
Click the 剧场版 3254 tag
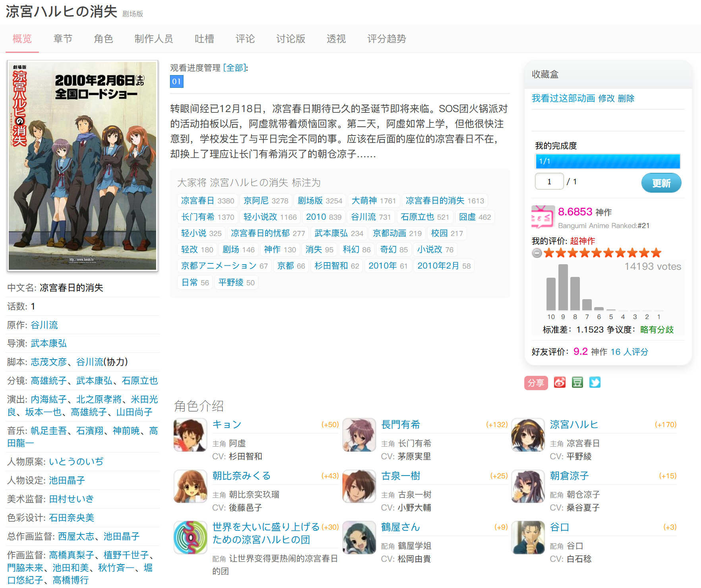tap(320, 201)
